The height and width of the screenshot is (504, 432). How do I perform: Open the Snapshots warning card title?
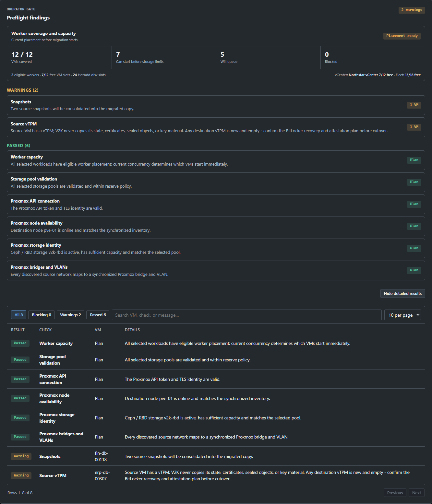click(x=21, y=102)
